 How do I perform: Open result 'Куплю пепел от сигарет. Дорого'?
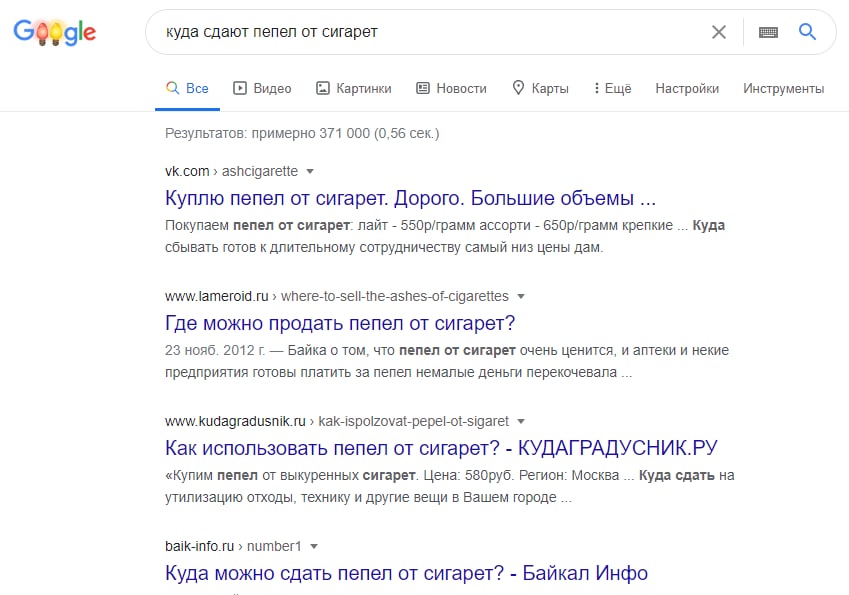click(x=410, y=198)
